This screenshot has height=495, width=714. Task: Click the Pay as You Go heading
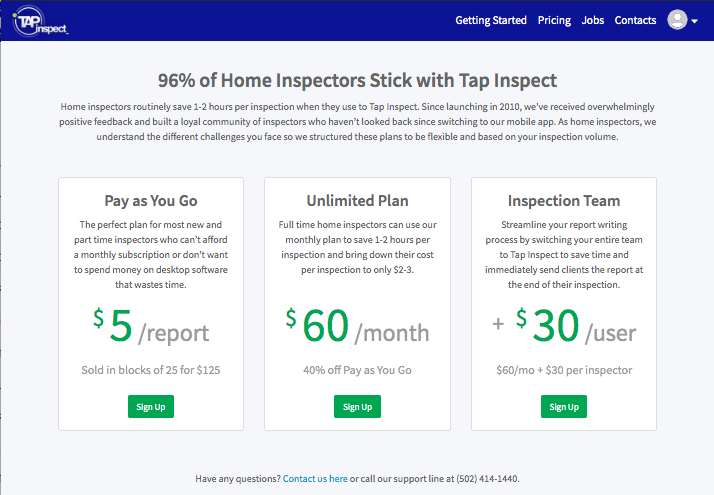(x=151, y=201)
